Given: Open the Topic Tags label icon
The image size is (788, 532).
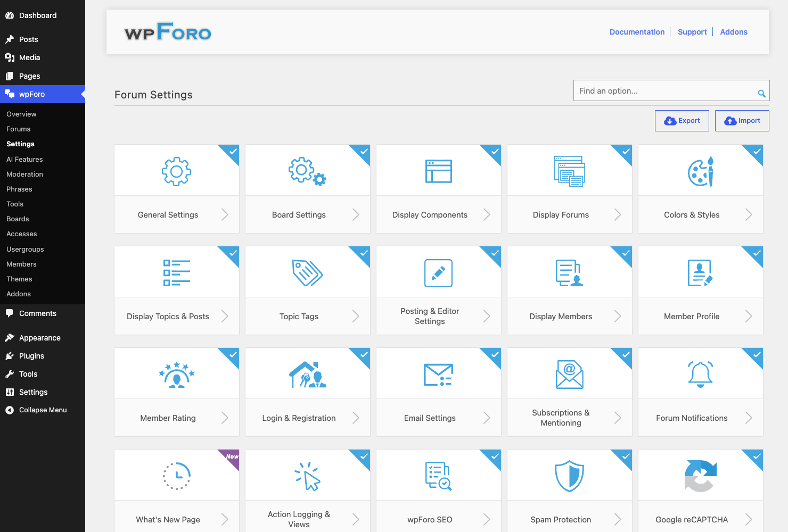Looking at the screenshot, I should click(x=307, y=273).
